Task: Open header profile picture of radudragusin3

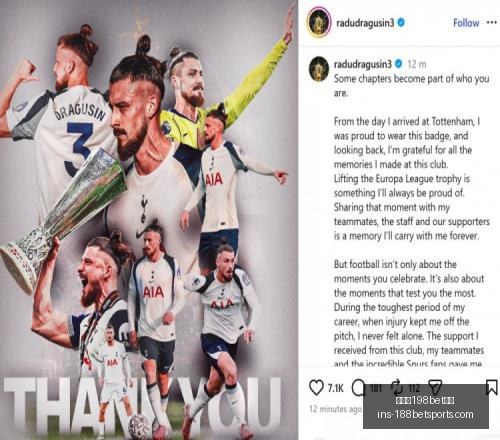Action: tap(319, 22)
